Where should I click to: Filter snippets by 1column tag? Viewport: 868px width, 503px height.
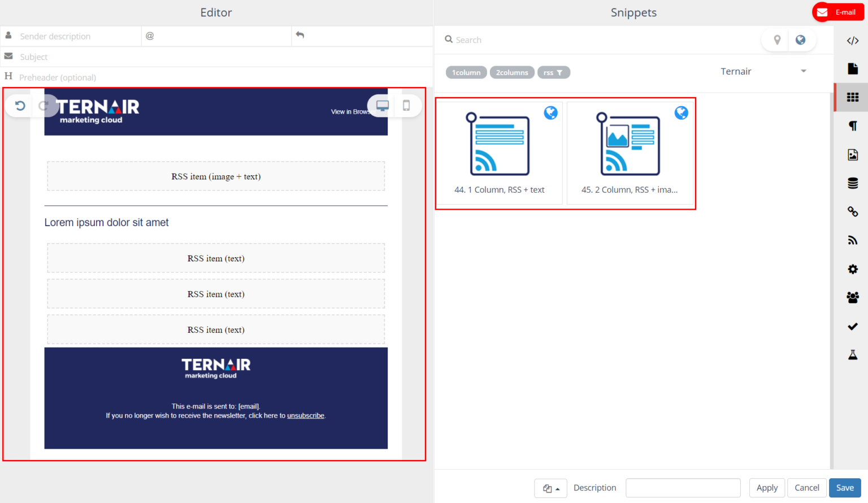point(466,72)
